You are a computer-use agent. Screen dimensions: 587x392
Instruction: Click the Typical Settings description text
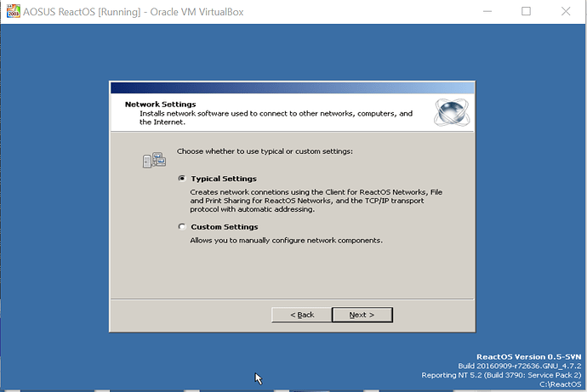(315, 201)
